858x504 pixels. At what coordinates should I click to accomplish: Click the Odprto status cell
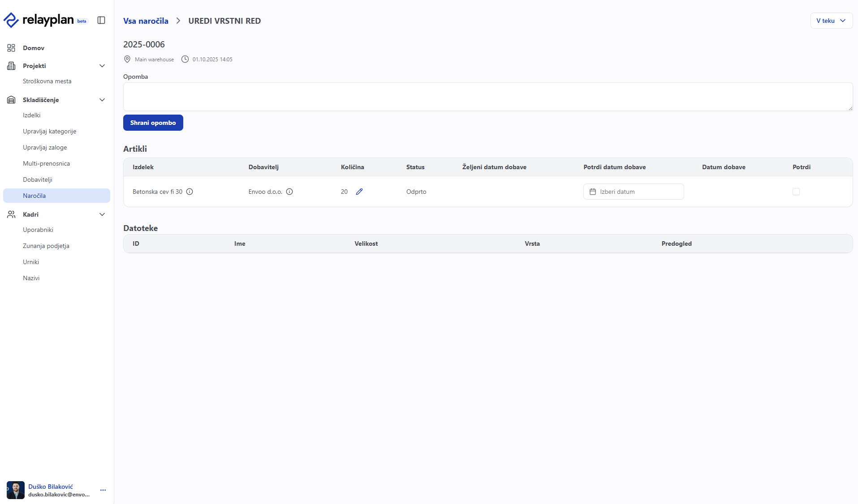pyautogui.click(x=416, y=192)
